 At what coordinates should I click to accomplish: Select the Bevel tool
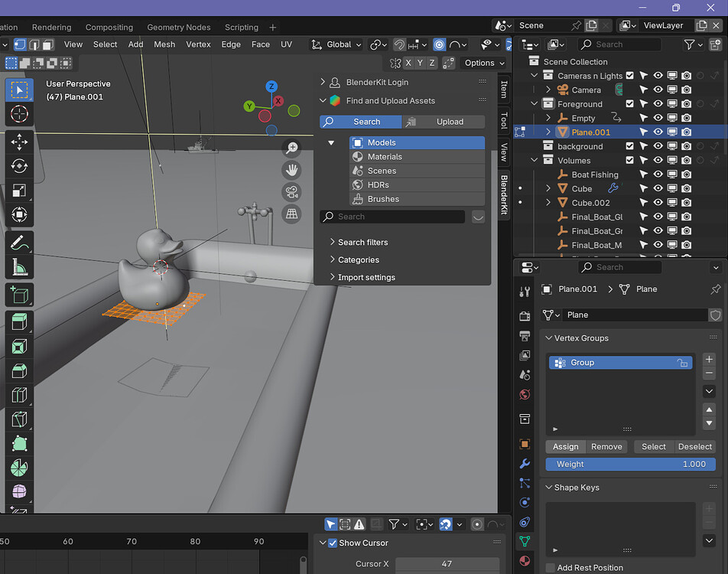(19, 371)
